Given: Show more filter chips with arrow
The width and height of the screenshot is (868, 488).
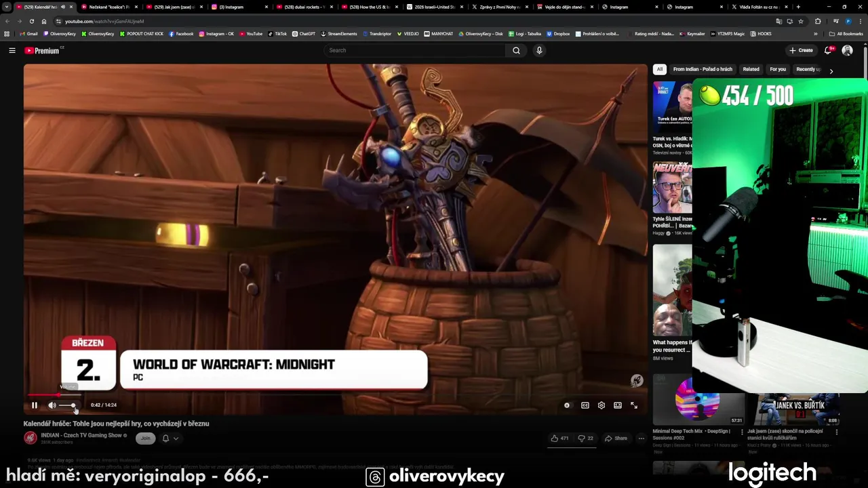Looking at the screenshot, I should [x=831, y=70].
